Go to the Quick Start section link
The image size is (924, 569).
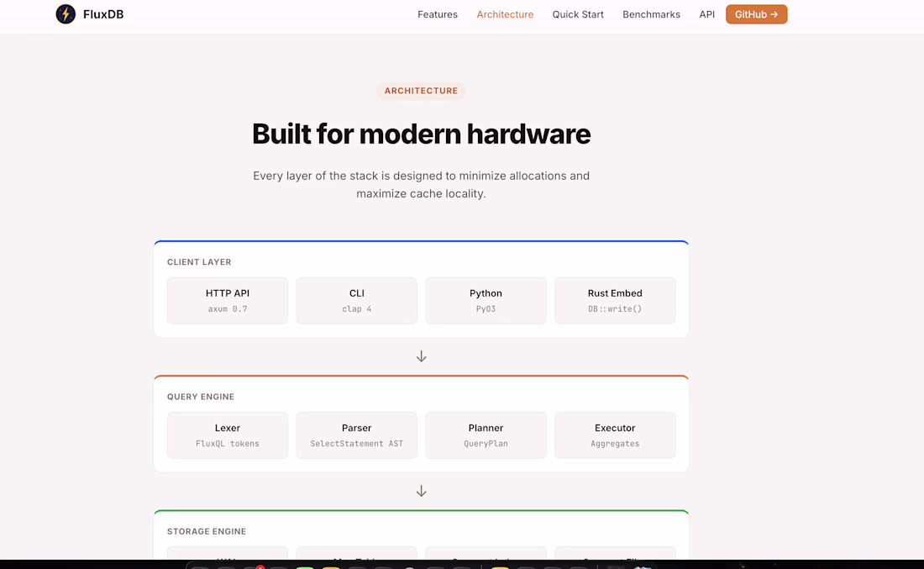click(x=578, y=14)
